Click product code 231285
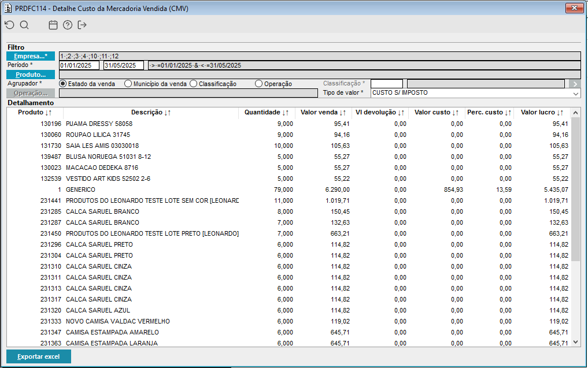Image resolution: width=588 pixels, height=368 pixels. [x=51, y=212]
